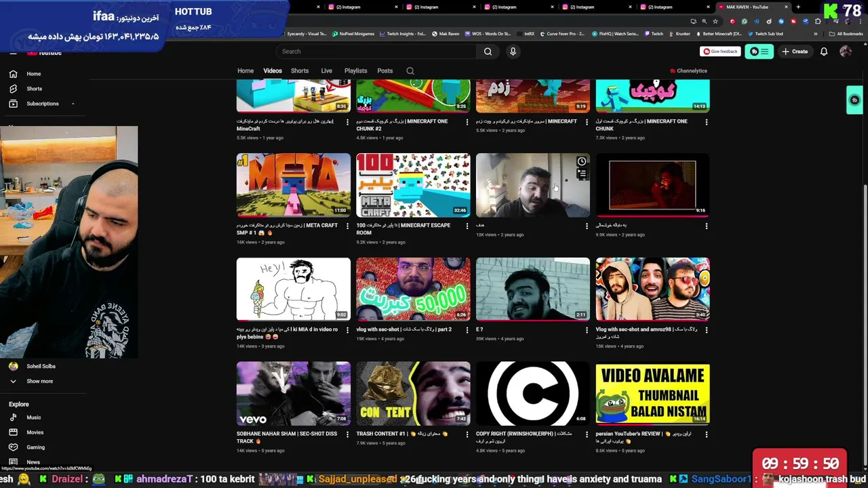Close the MAK RAVEN YouTube tab
868x488 pixels.
click(x=786, y=7)
